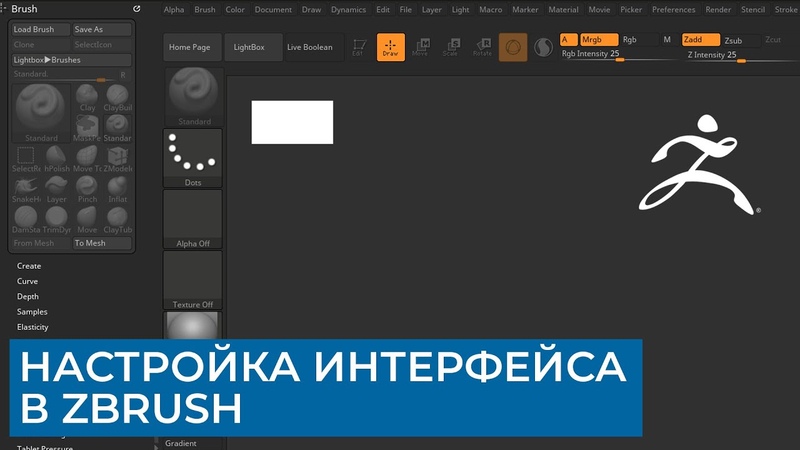
Task: Expand the Curve subpalette
Action: [x=28, y=281]
